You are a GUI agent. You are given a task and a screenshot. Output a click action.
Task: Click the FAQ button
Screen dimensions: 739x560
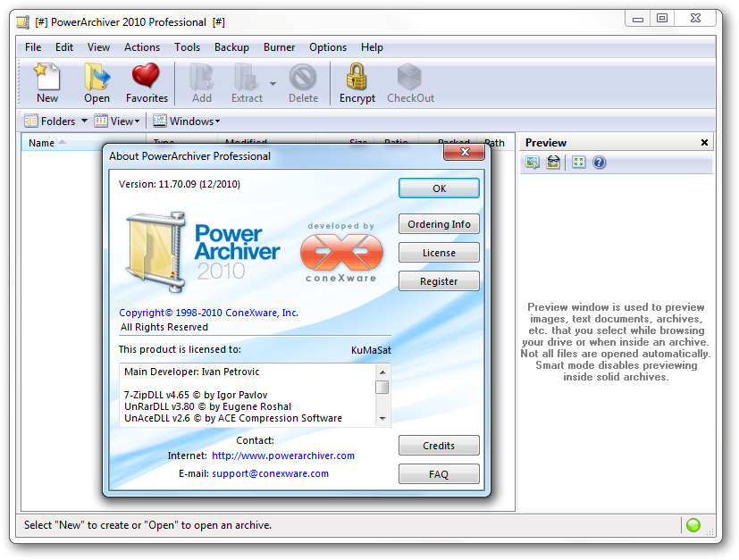pyautogui.click(x=439, y=474)
